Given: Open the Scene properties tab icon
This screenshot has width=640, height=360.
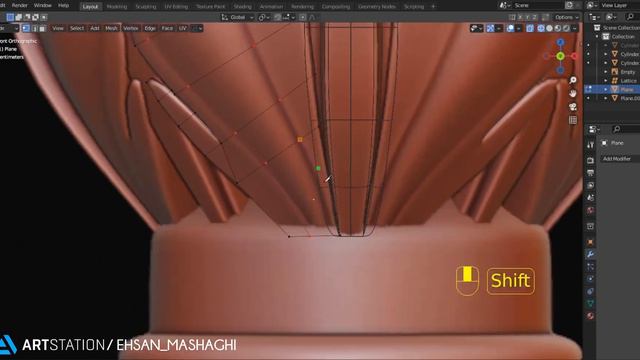Looking at the screenshot, I should click(591, 198).
